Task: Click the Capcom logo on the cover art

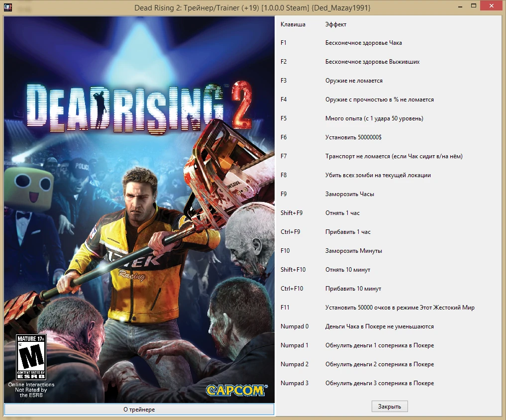Action: point(234,391)
